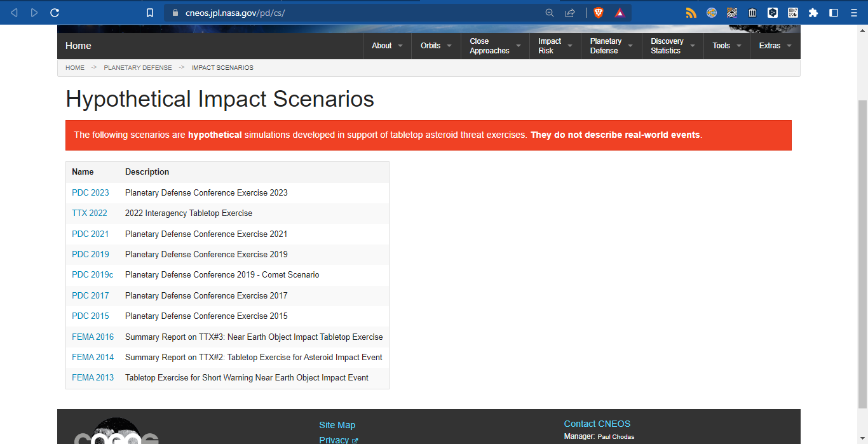The image size is (868, 444).
Task: Click the bookmark icon in the address bar
Action: tap(150, 13)
